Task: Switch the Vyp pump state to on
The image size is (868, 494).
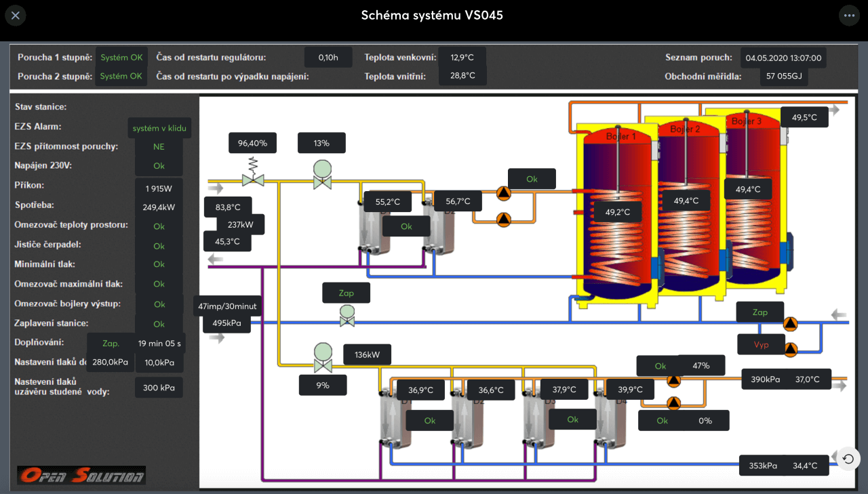Action: 760,344
